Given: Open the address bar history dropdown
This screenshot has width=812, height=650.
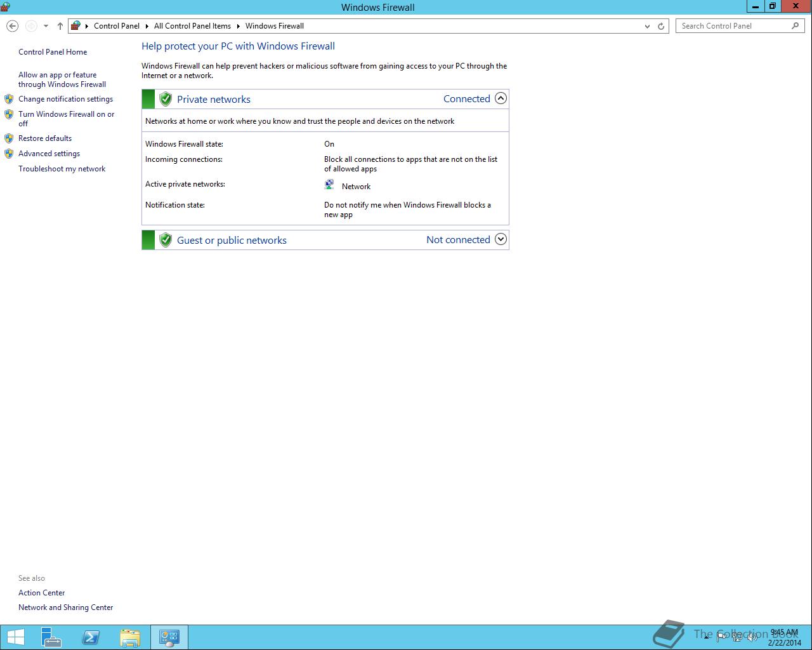Looking at the screenshot, I should [647, 26].
